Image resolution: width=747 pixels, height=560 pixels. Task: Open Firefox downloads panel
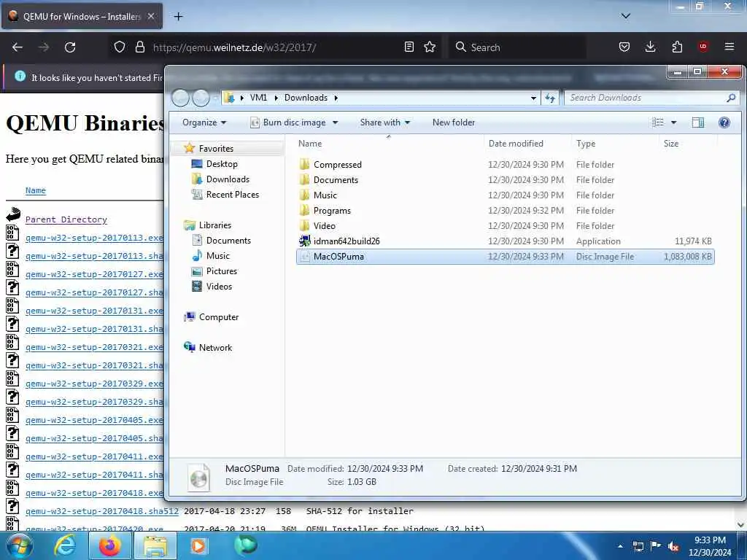click(x=650, y=47)
